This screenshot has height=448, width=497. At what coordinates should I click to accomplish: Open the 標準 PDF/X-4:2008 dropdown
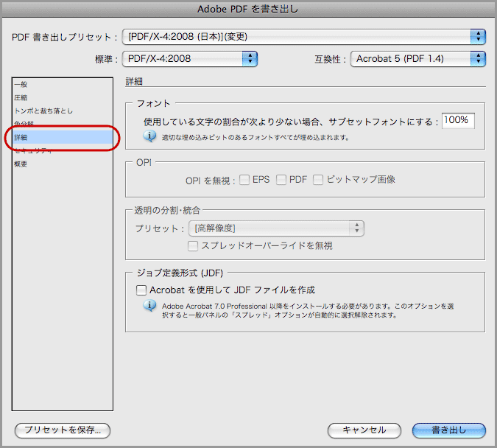(190, 58)
